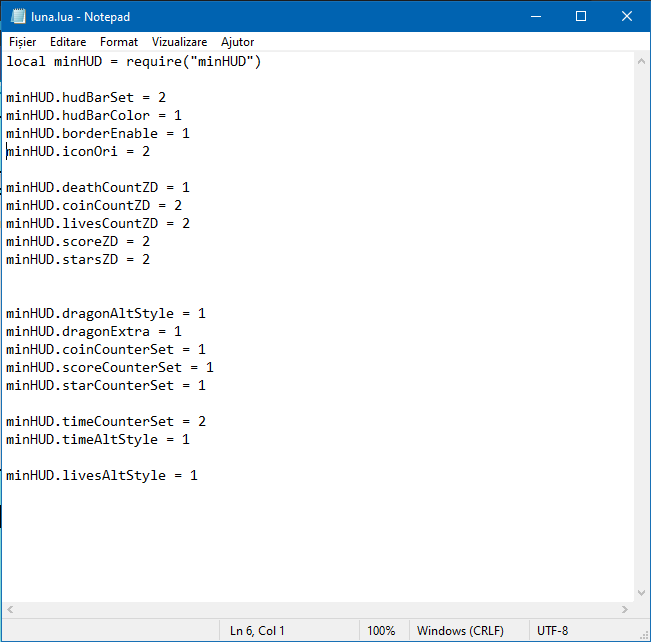Click the 'minHUD.coinCountZD = 2' line
Viewport: 651px width, 642px height.
click(94, 205)
